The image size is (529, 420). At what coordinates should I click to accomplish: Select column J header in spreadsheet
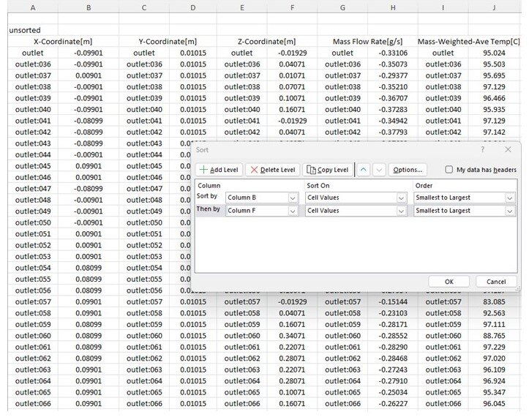point(494,7)
